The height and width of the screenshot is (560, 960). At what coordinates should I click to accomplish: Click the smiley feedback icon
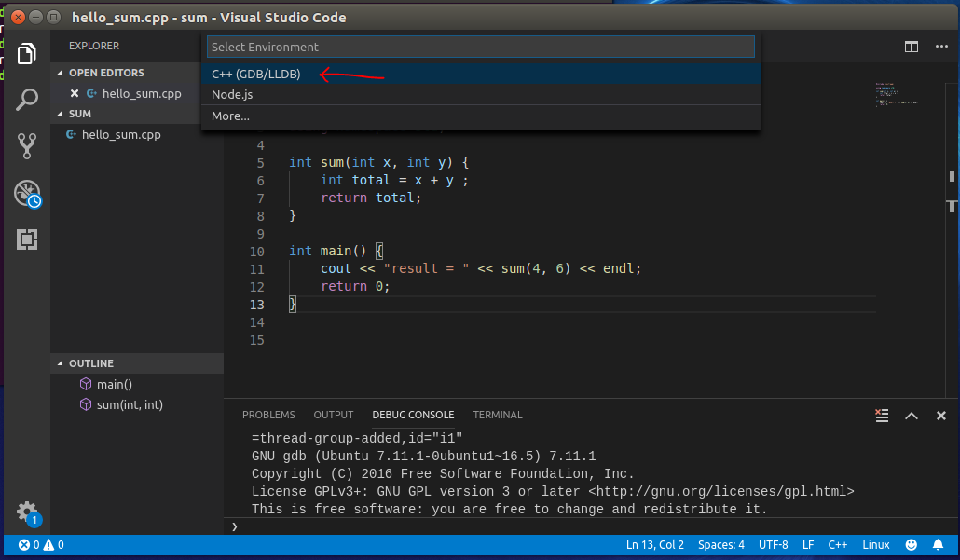pyautogui.click(x=911, y=544)
